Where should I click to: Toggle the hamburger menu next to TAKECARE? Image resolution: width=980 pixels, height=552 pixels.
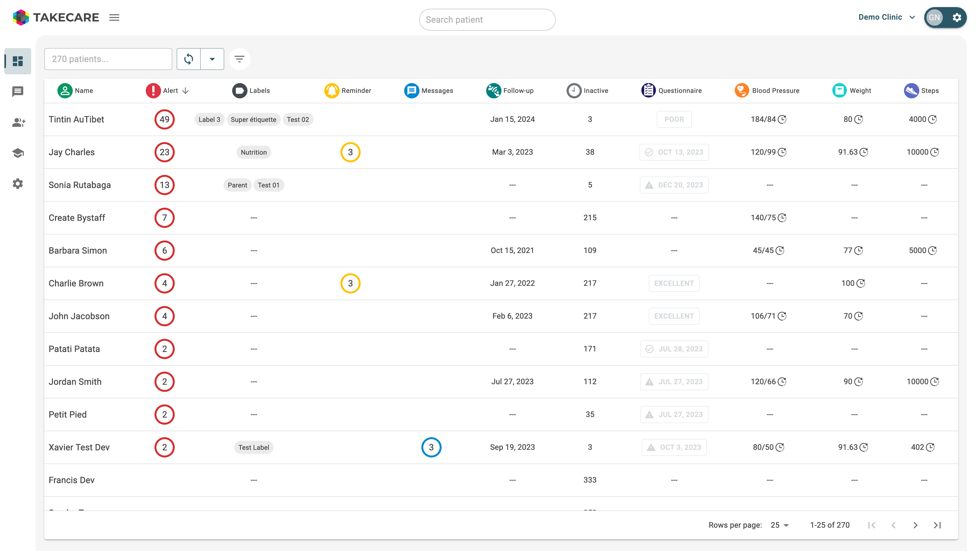point(114,17)
